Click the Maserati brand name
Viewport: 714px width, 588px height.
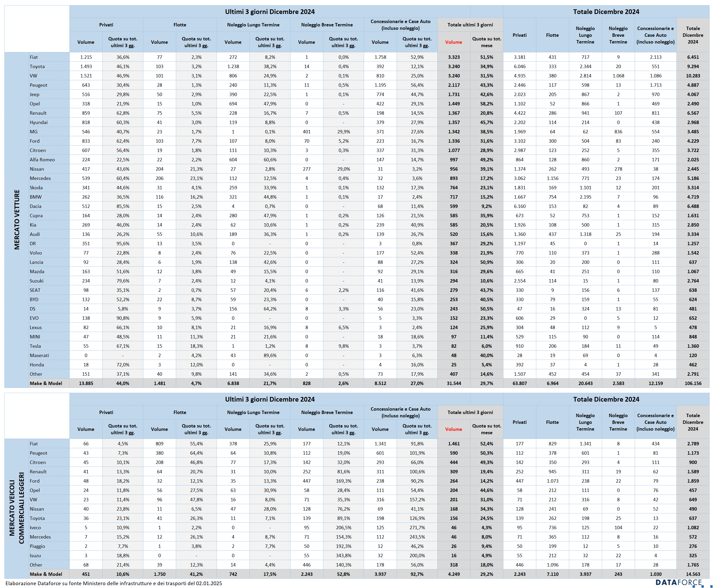pos(39,355)
